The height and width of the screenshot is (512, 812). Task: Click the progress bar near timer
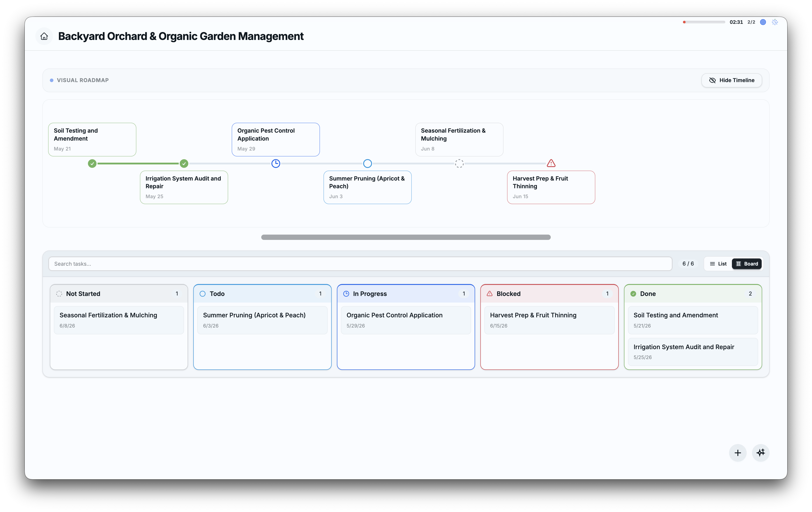coord(704,22)
